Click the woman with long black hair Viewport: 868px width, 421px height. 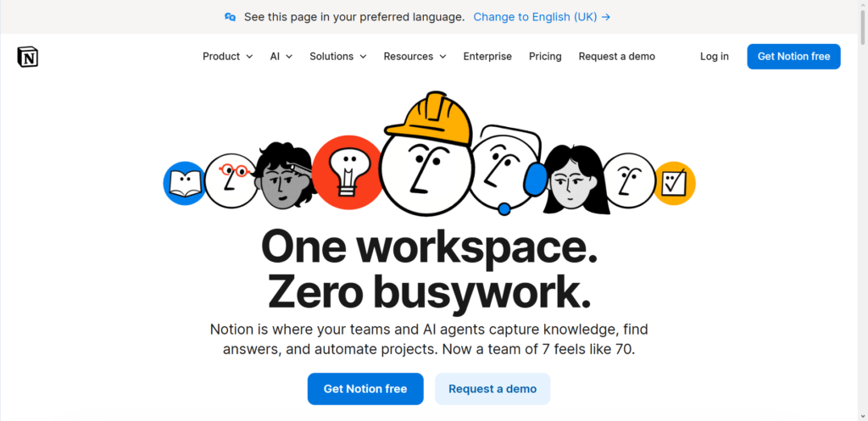click(573, 180)
